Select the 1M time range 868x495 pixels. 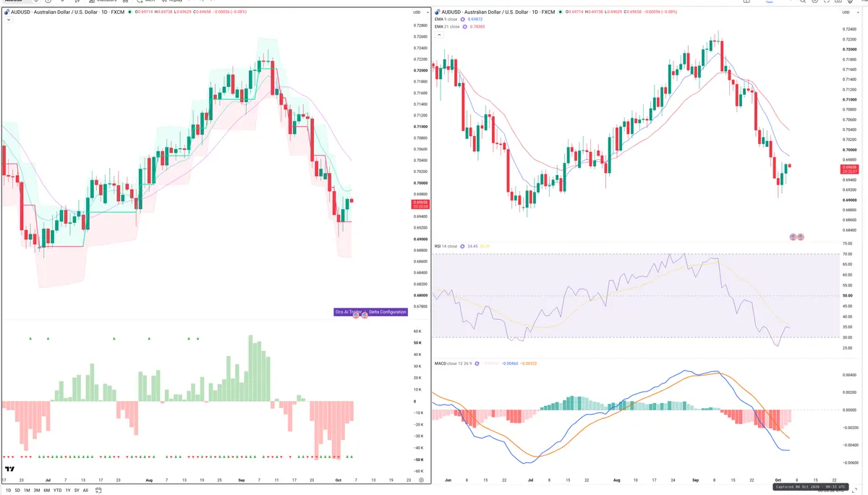pos(27,490)
